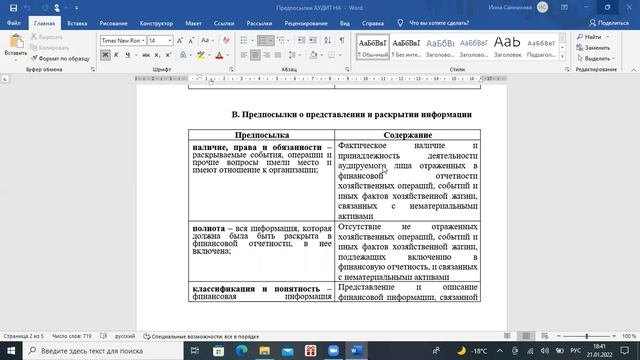Adjust the zoom slider in status bar
The image size is (640, 360).
[x=587, y=336]
